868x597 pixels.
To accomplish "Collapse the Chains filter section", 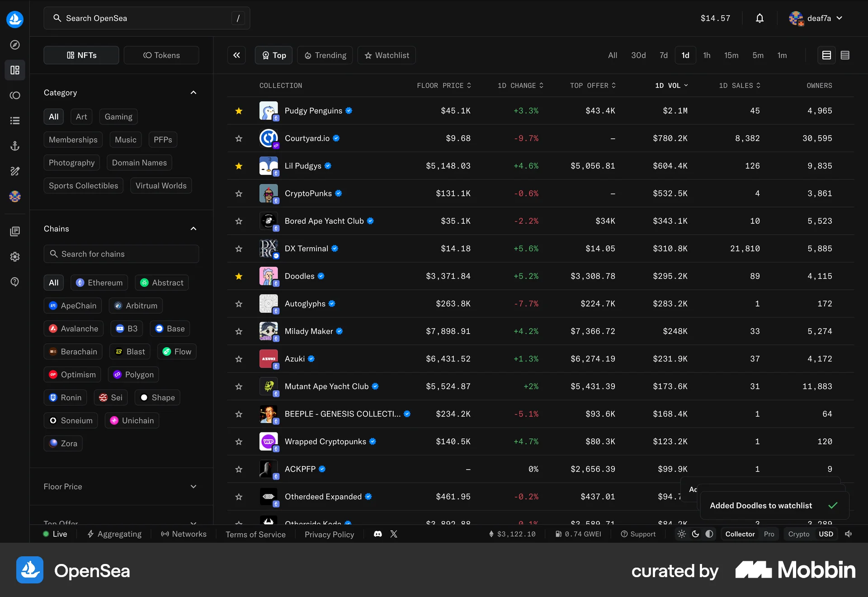I will coord(193,228).
